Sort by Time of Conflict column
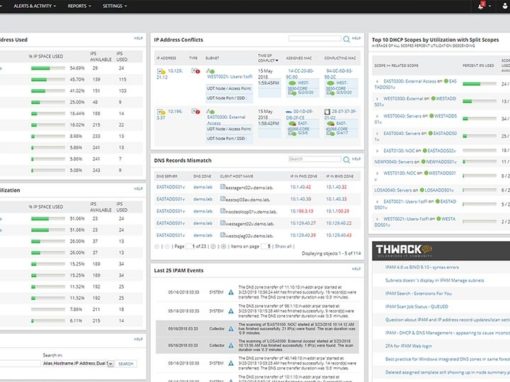510x382 pixels. click(x=268, y=58)
